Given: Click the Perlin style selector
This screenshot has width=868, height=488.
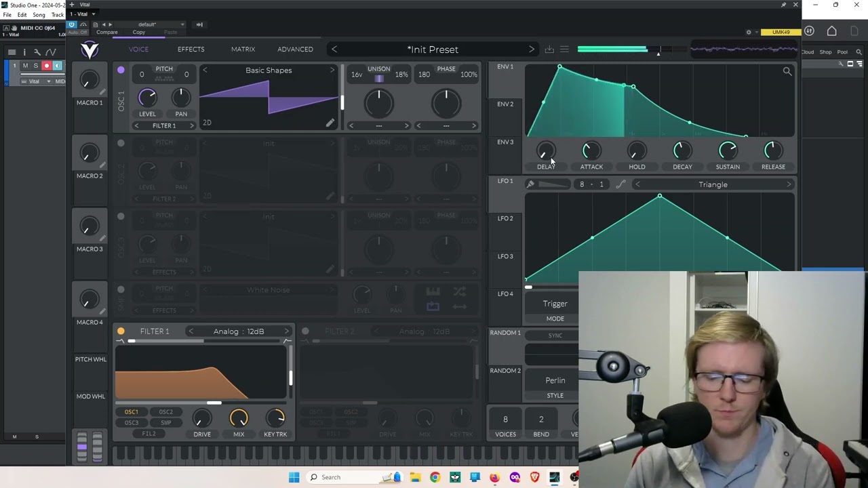Looking at the screenshot, I should [x=555, y=380].
